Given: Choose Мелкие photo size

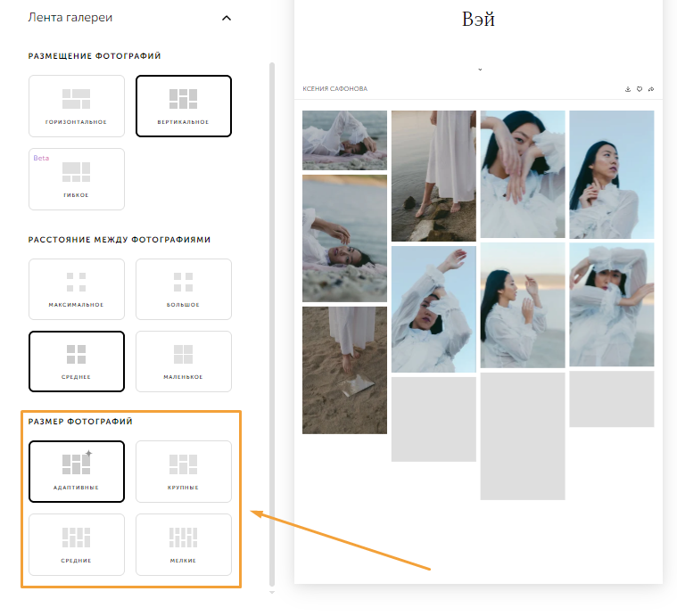Looking at the screenshot, I should [184, 545].
